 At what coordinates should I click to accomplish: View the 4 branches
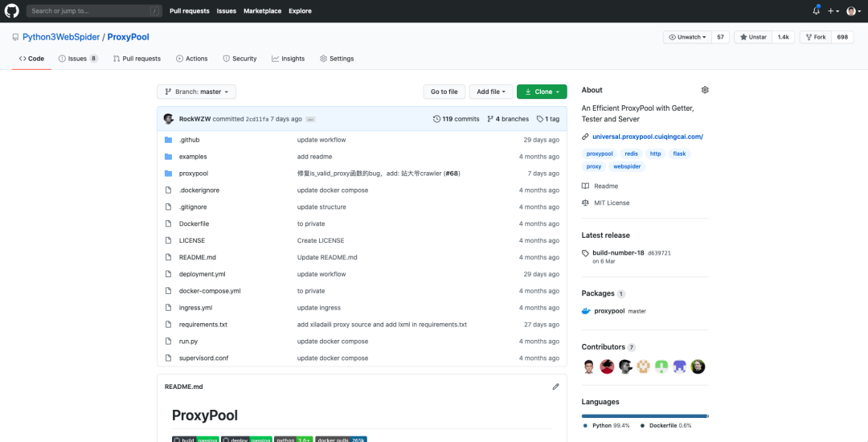(506, 119)
